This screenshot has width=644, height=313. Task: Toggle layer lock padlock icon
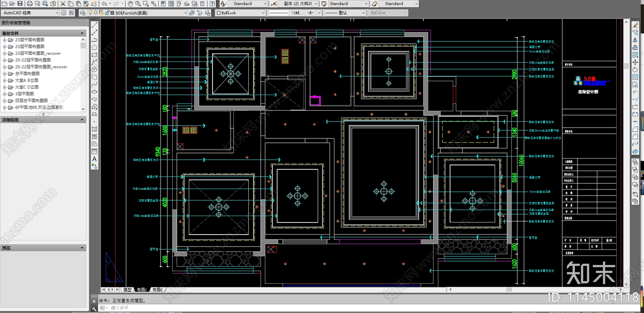coord(107,13)
